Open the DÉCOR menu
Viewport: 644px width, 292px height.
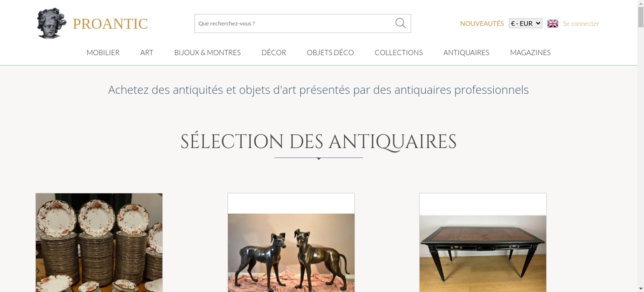pyautogui.click(x=274, y=52)
